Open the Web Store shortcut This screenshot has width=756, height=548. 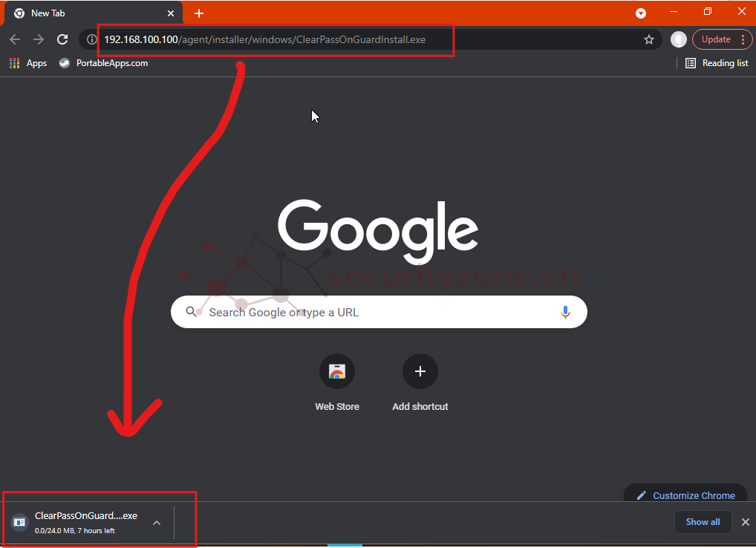point(337,371)
